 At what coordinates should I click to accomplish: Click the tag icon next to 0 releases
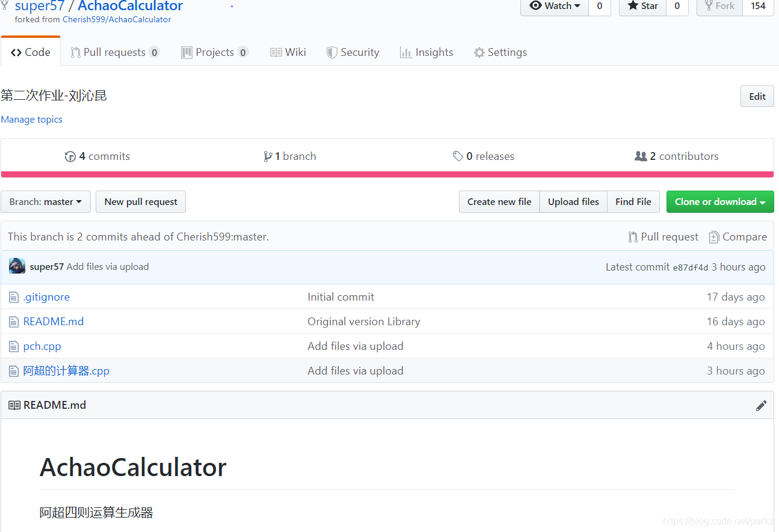point(458,156)
